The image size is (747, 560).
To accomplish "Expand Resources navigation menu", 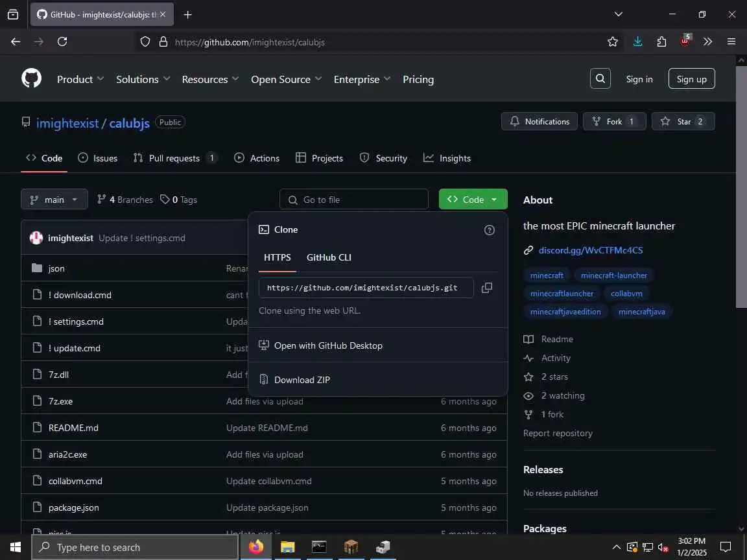I will tap(210, 80).
